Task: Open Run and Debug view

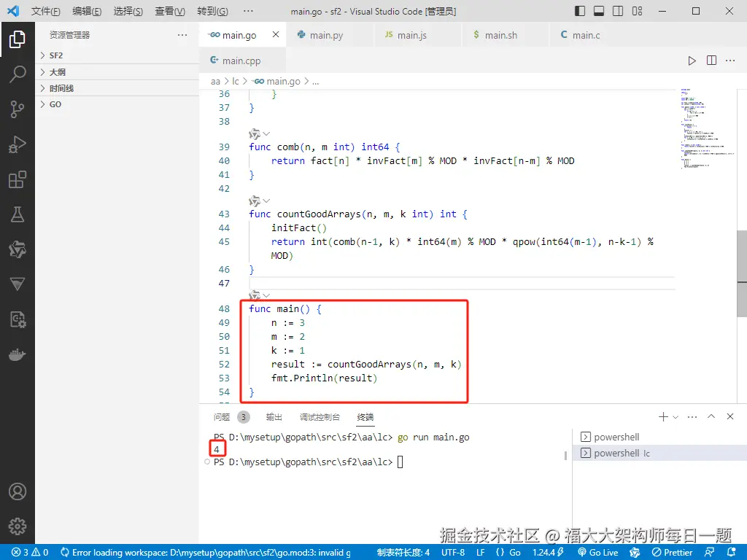Action: click(18, 144)
